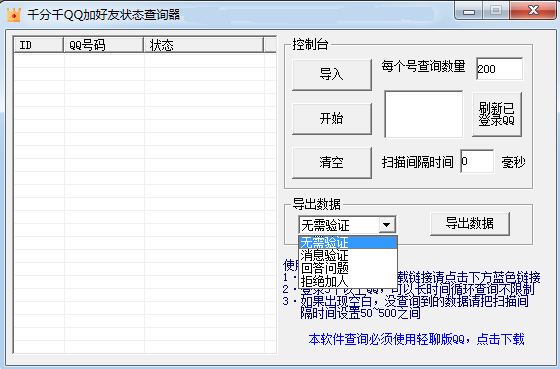Collapse the verification type dropdown arrow
This screenshot has height=369, width=560.
386,225
